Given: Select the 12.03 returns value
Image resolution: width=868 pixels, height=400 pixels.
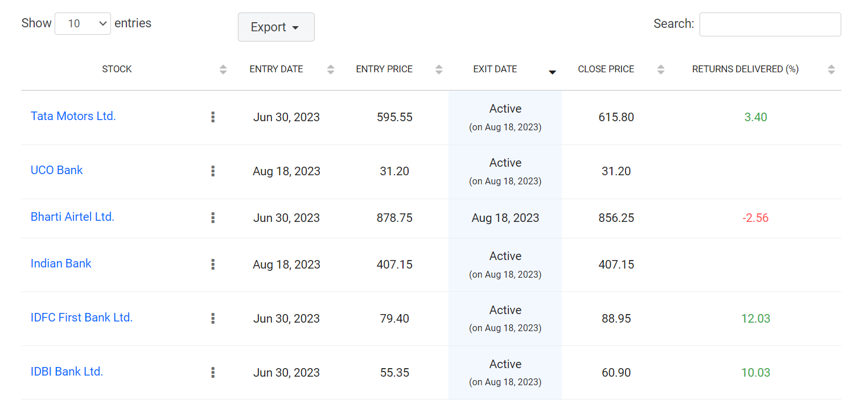Looking at the screenshot, I should click(x=756, y=319).
